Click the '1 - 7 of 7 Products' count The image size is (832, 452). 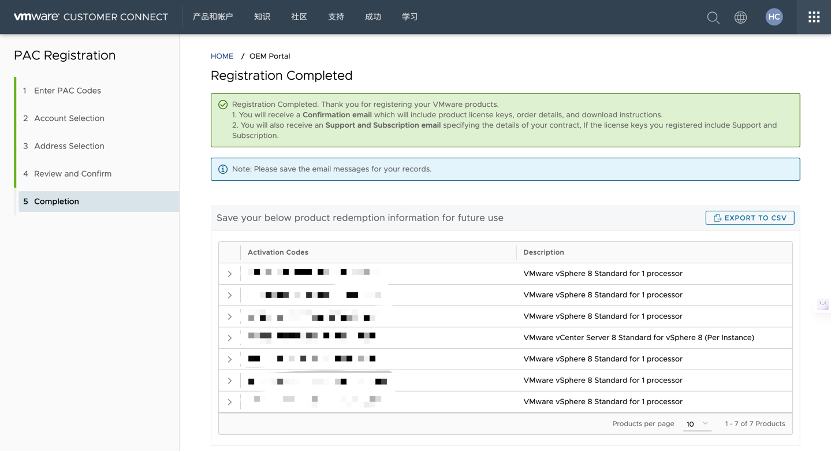[755, 424]
